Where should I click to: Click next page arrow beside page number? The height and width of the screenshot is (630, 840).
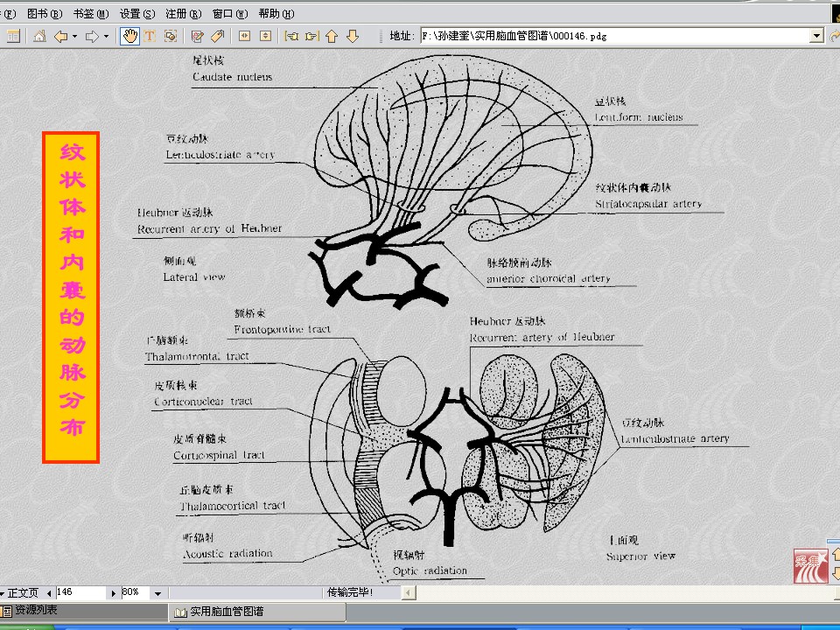[114, 593]
